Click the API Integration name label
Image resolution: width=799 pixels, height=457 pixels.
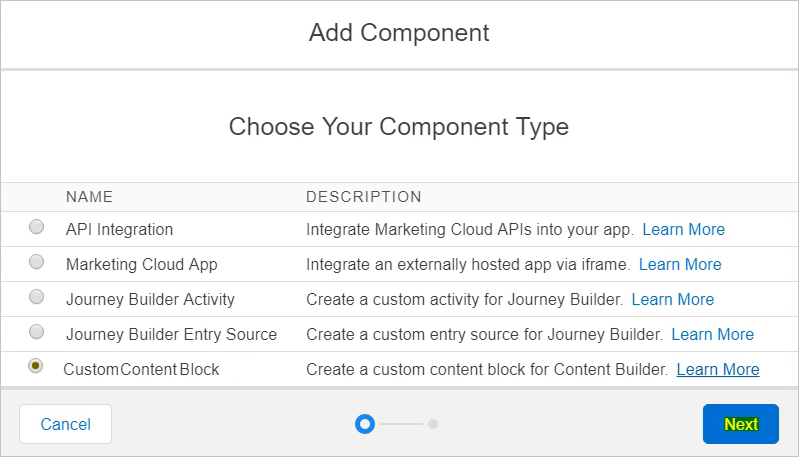click(119, 229)
